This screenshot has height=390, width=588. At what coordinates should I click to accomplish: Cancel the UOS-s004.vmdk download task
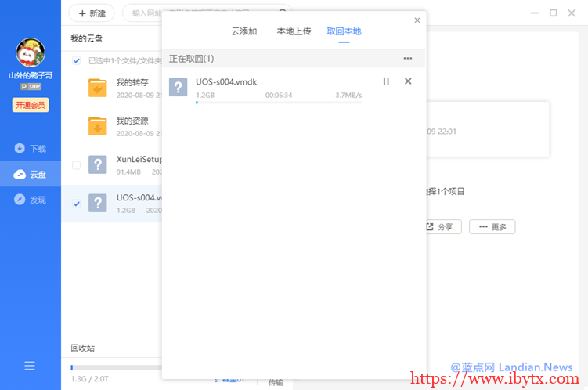pyautogui.click(x=408, y=81)
